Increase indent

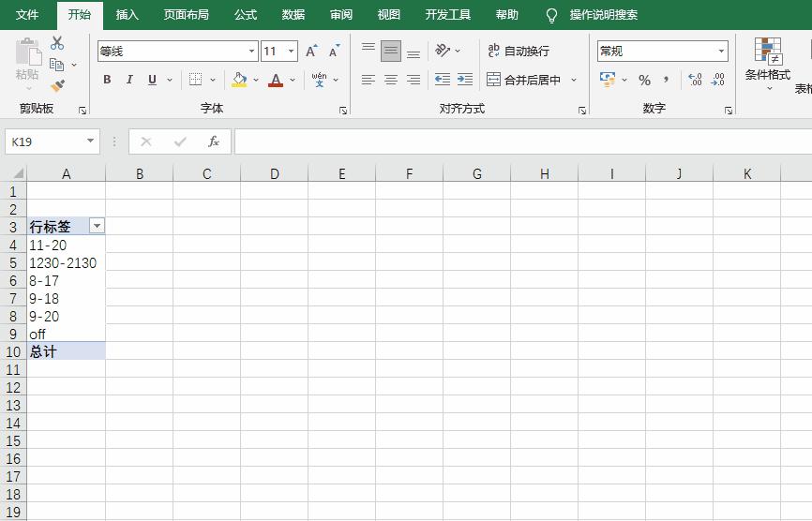tap(465, 80)
